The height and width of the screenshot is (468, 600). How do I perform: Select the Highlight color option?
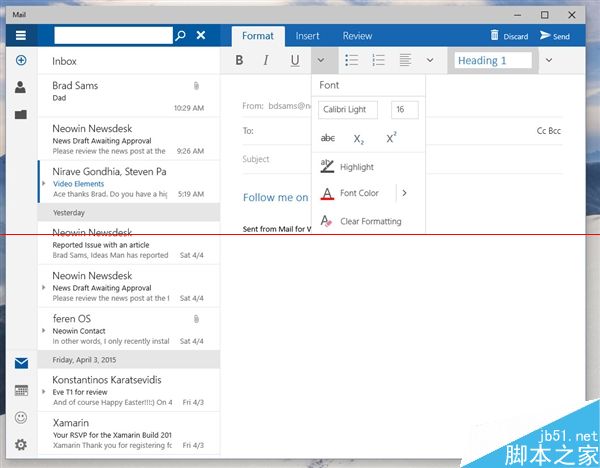[x=356, y=167]
